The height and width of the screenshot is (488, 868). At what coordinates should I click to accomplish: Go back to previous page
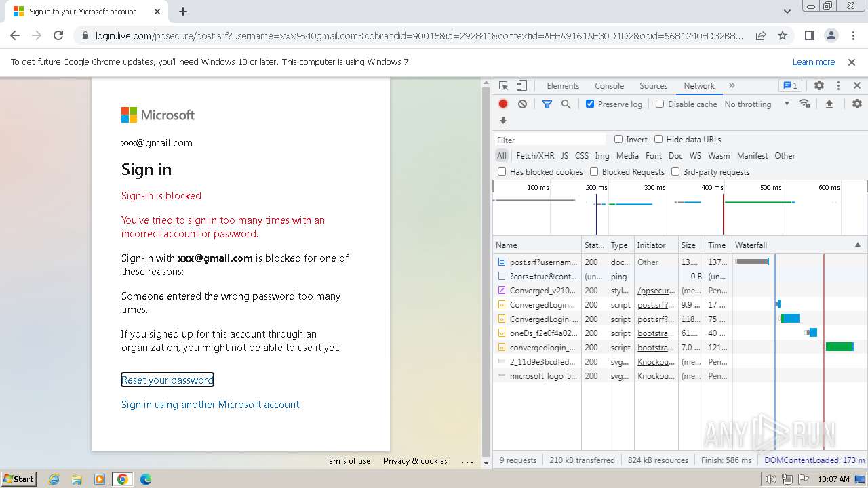point(15,35)
